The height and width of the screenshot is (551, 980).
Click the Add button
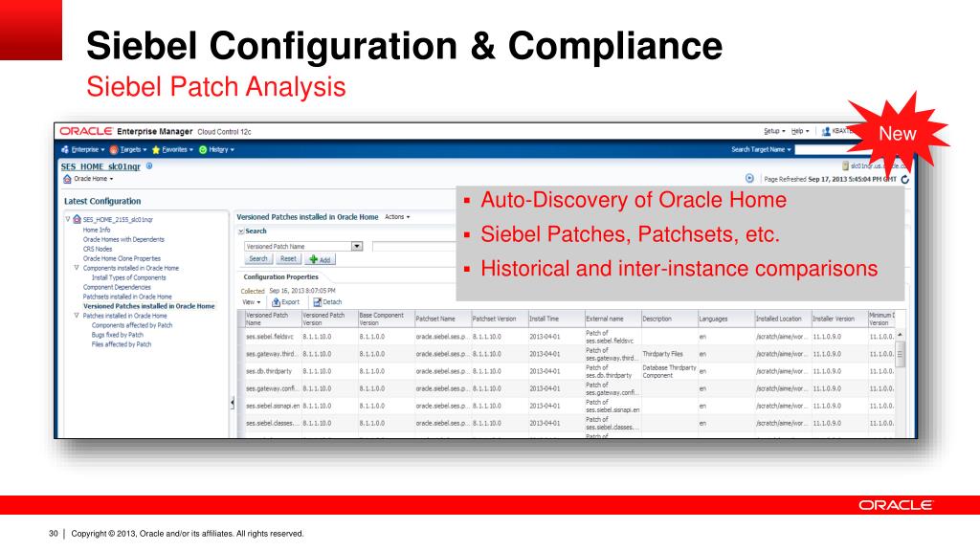click(x=320, y=259)
